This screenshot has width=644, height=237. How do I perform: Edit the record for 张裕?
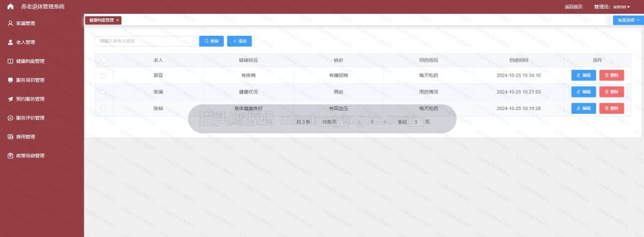(584, 108)
